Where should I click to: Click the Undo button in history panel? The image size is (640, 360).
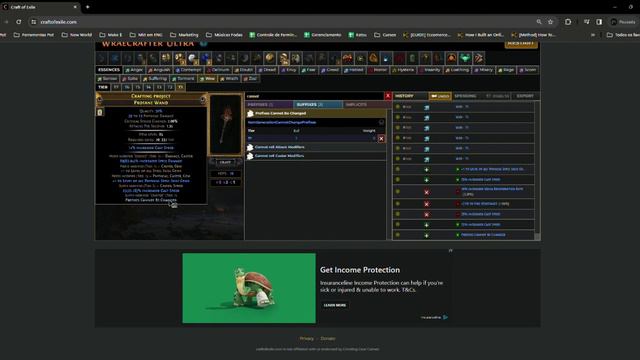point(440,96)
